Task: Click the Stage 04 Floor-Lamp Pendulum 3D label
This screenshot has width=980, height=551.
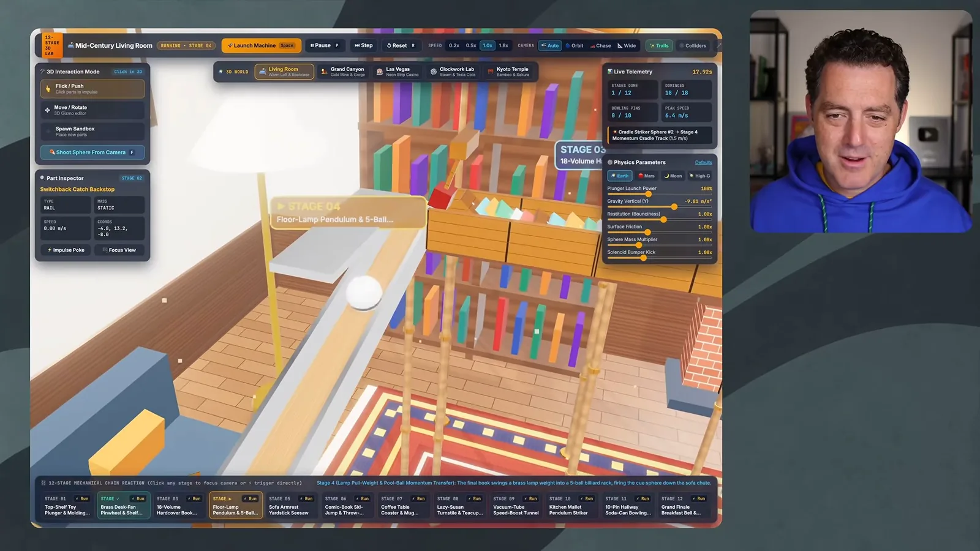Action: click(x=348, y=212)
